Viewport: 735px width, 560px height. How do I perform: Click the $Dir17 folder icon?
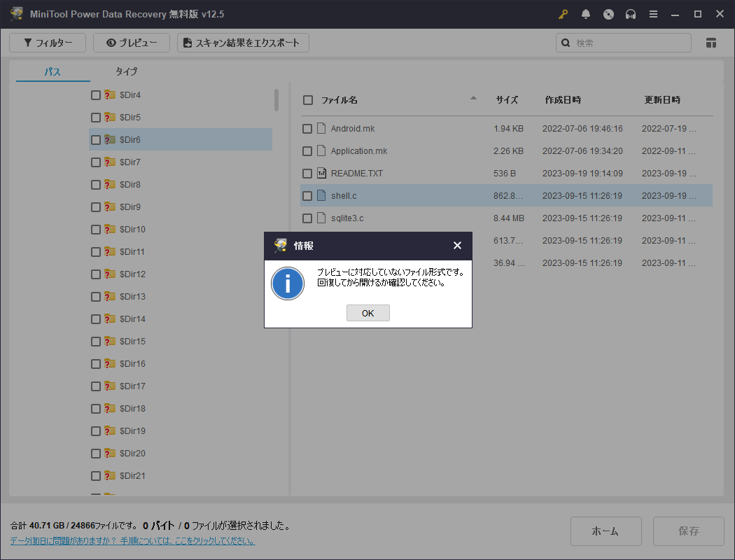click(x=110, y=386)
